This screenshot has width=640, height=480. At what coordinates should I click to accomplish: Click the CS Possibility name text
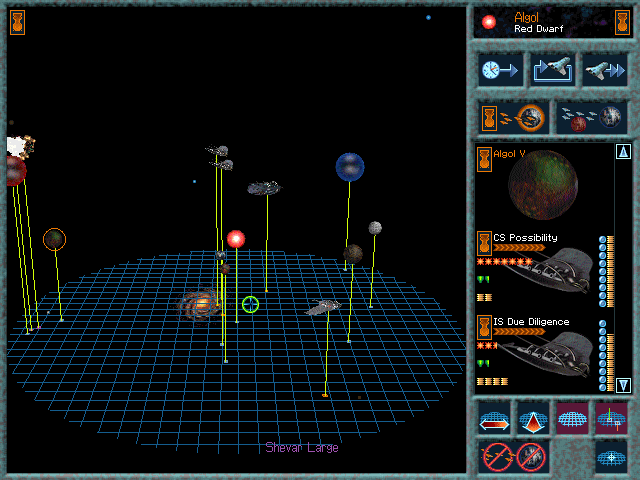tap(525, 238)
